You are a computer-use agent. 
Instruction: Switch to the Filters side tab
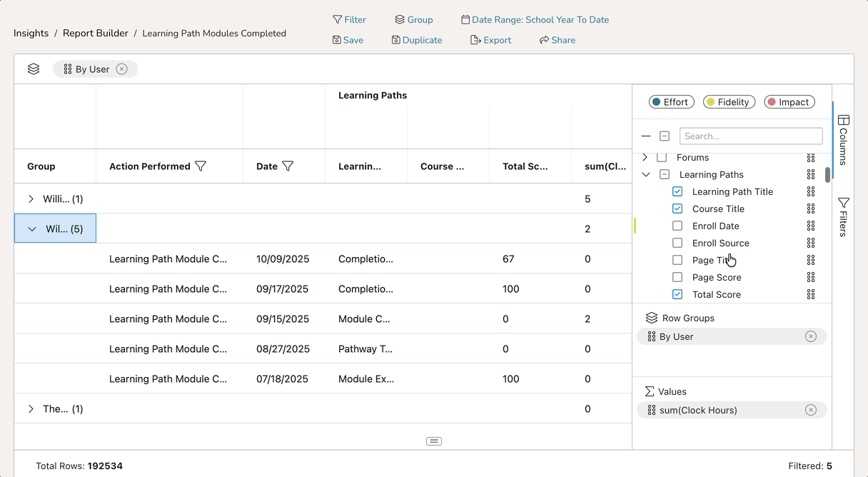[x=843, y=217]
